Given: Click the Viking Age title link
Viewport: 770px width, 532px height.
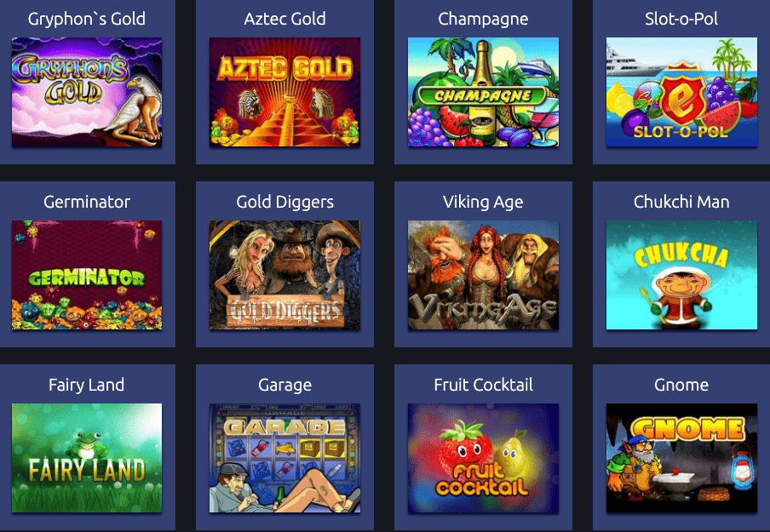Looking at the screenshot, I should click(x=483, y=203).
